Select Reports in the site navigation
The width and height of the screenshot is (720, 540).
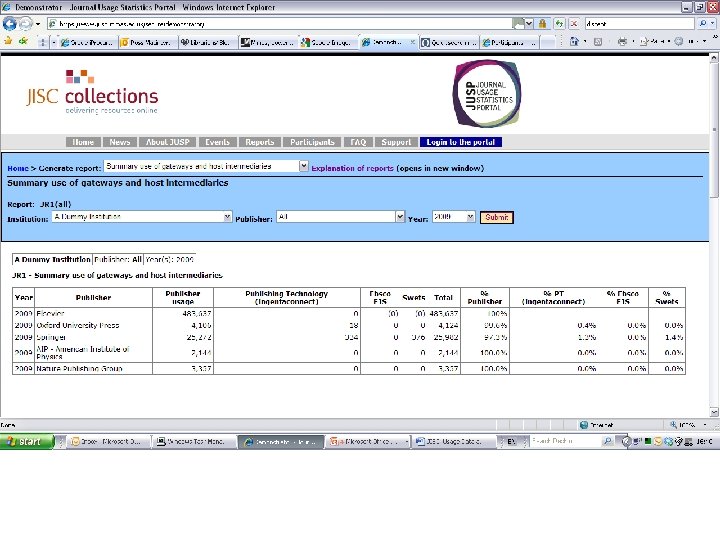[259, 142]
